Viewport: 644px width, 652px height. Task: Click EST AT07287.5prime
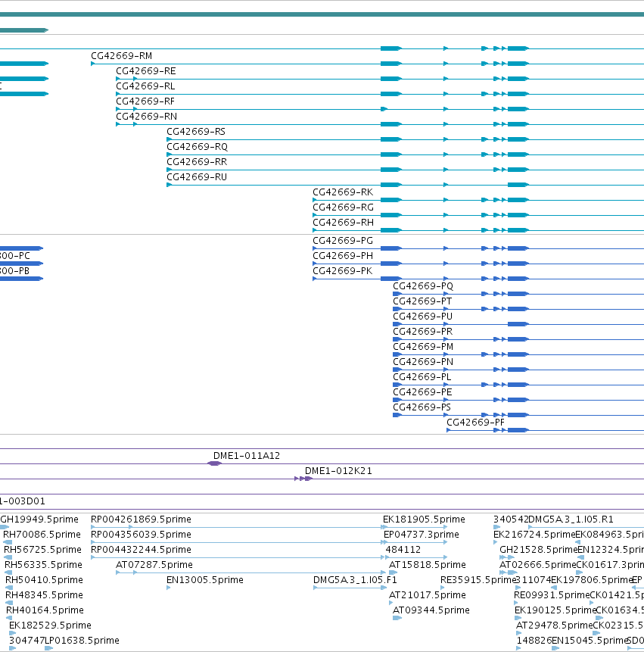(154, 565)
